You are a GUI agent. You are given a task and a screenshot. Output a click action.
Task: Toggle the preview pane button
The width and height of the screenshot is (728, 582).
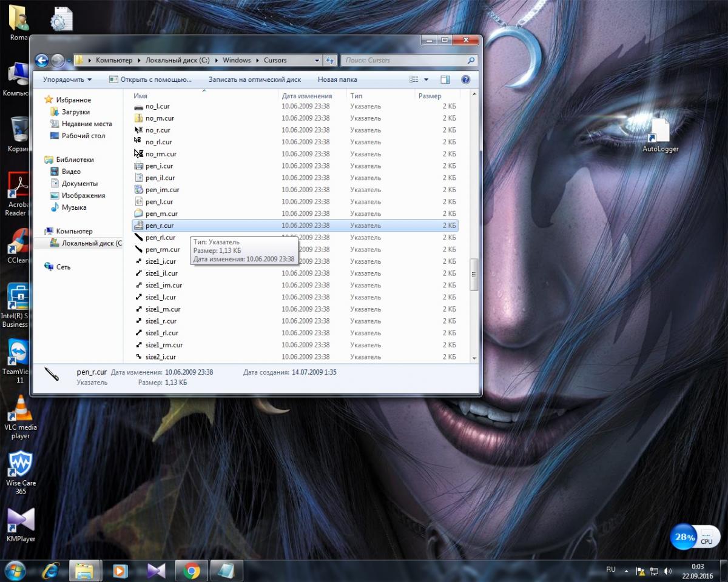pos(445,79)
